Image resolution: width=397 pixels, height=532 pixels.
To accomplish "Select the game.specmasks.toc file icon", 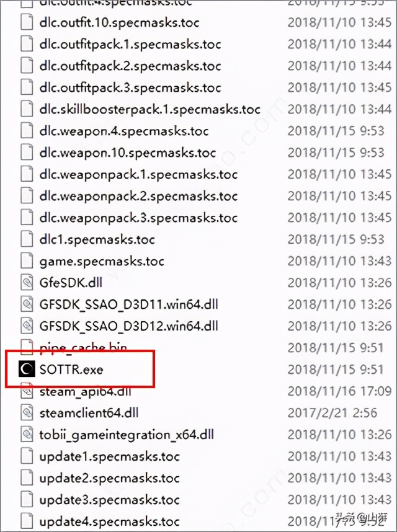I will (27, 261).
